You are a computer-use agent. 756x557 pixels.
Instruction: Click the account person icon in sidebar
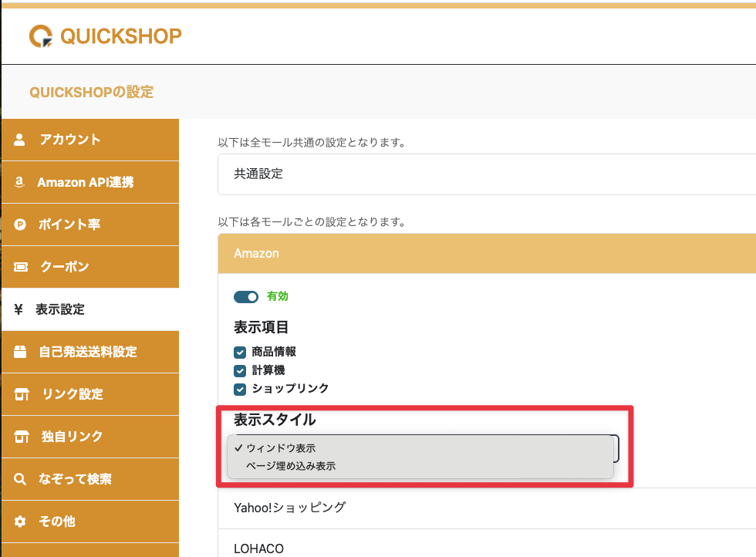pyautogui.click(x=20, y=140)
